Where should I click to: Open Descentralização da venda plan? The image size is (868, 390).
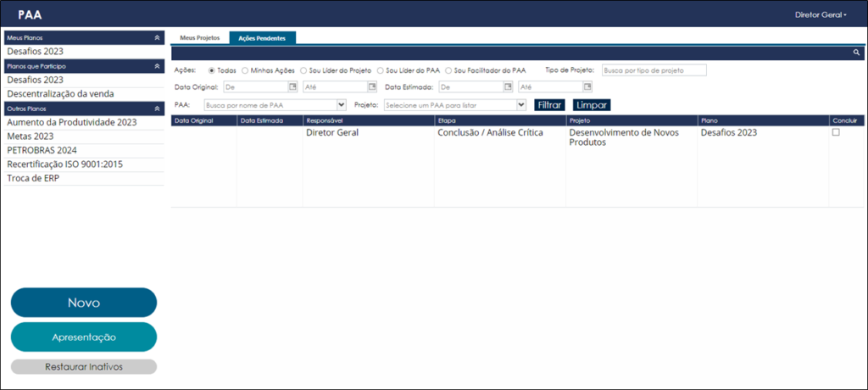point(84,94)
